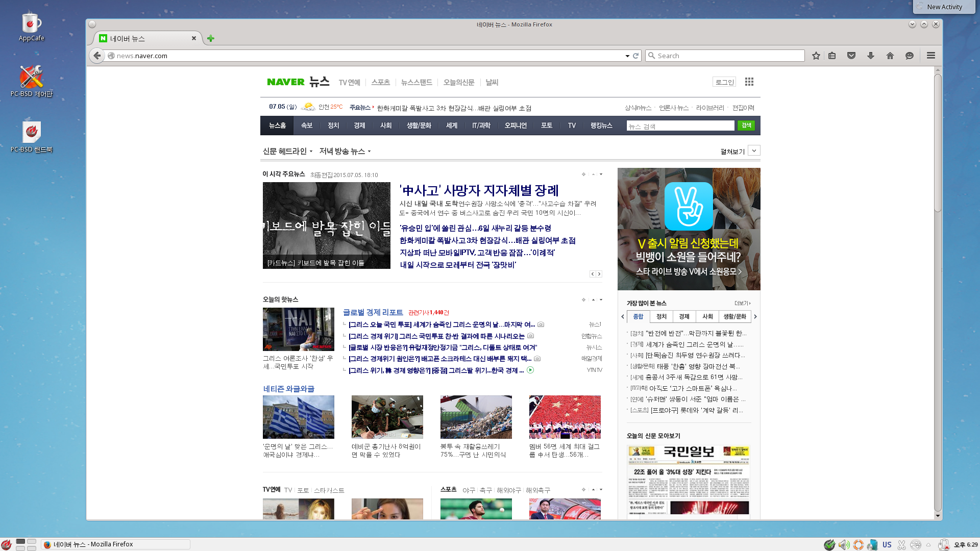The width and height of the screenshot is (980, 551).
Task: Save page to Pocket icon
Action: pos(851,56)
